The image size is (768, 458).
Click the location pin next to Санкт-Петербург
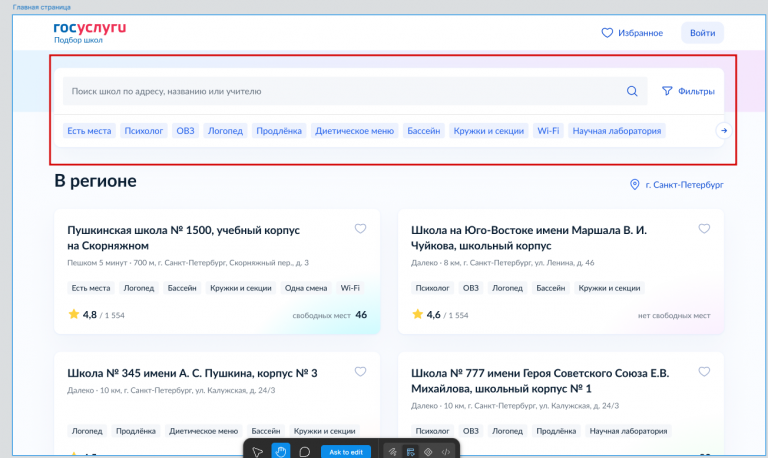[634, 185]
